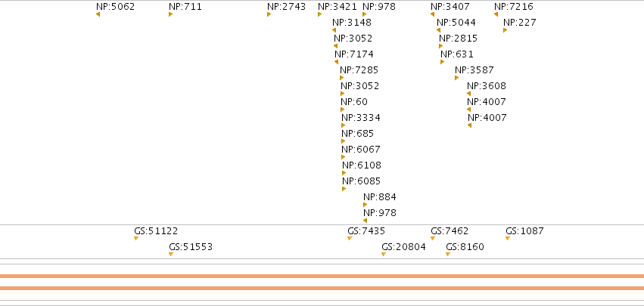Click the NP:6108 feature label
644x306 pixels.
coord(362,165)
